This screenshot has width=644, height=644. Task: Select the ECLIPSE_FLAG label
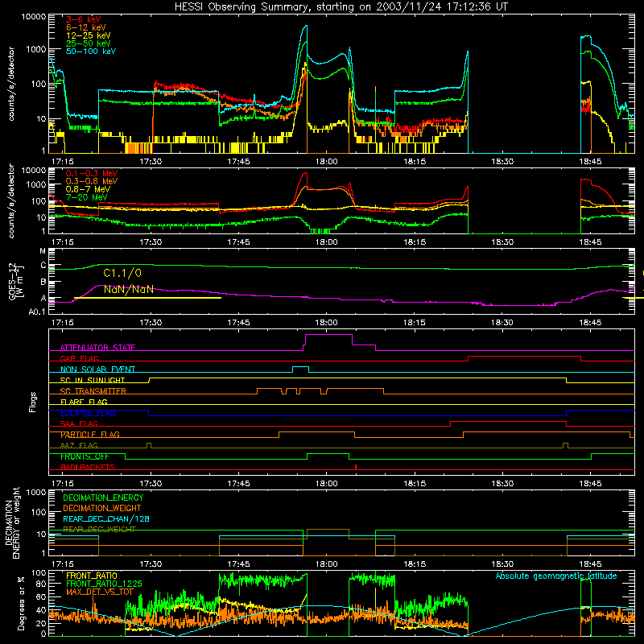point(88,413)
